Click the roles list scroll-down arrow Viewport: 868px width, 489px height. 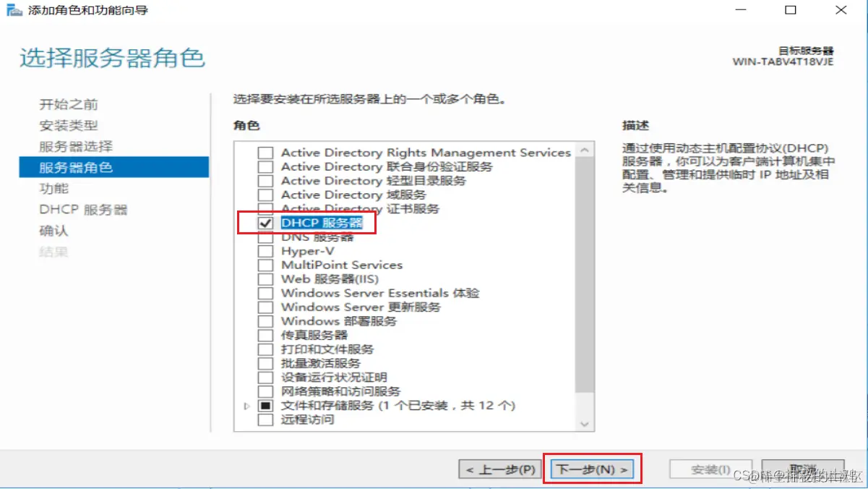[585, 424]
